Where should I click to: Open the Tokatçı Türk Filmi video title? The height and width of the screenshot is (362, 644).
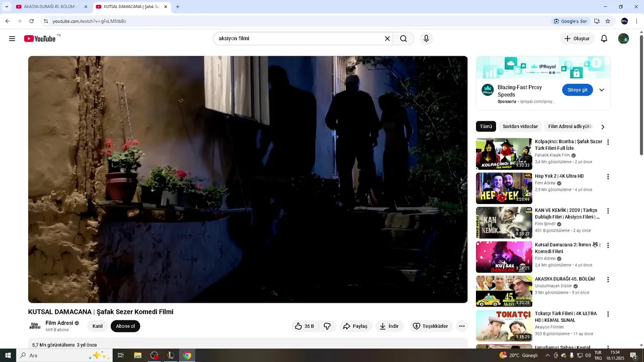(566, 317)
